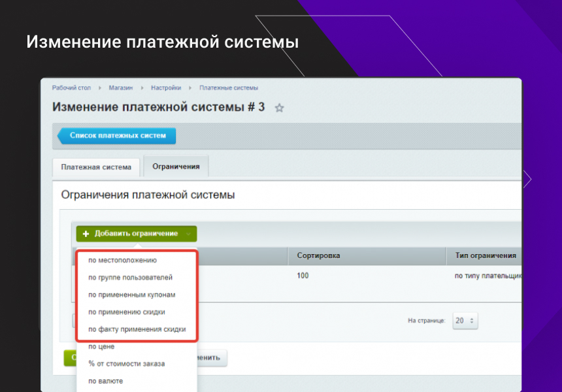Return to Список платежных систем
This screenshot has width=562, height=392.
[x=118, y=136]
